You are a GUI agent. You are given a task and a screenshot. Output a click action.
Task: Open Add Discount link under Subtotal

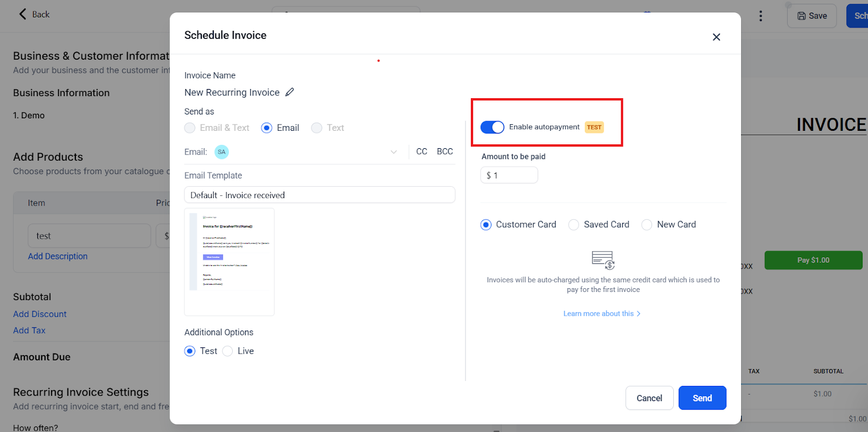click(x=40, y=314)
